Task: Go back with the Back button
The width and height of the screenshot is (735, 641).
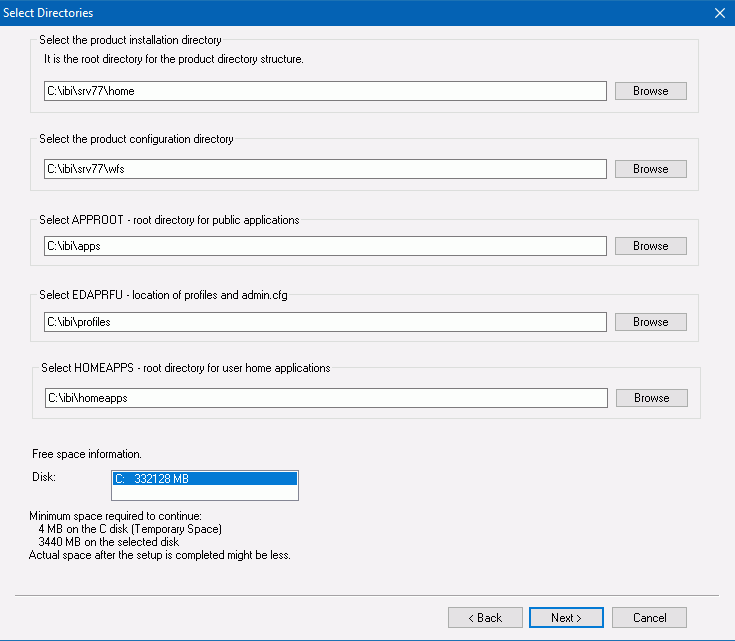Action: pos(485,618)
